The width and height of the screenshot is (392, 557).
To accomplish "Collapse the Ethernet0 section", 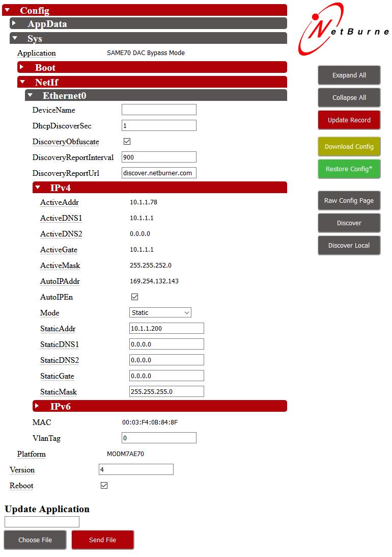I will tap(156, 96).
